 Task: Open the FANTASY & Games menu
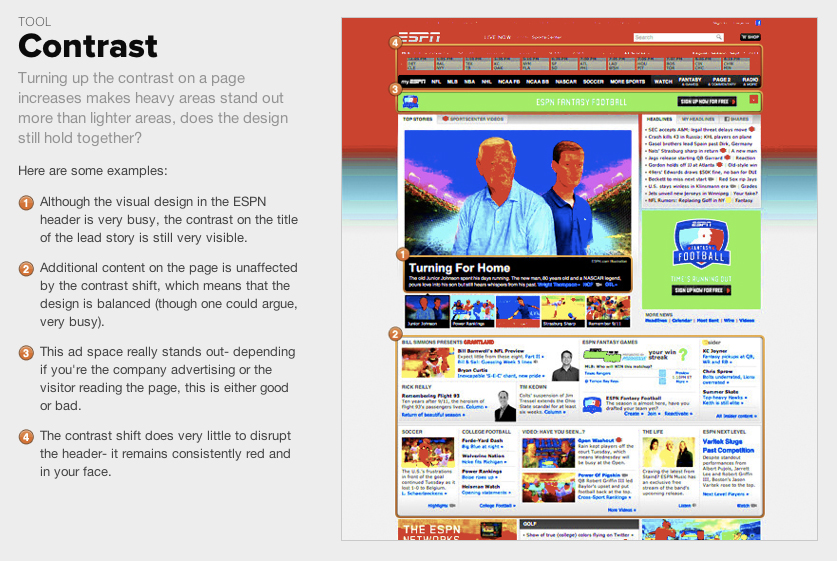[x=690, y=81]
